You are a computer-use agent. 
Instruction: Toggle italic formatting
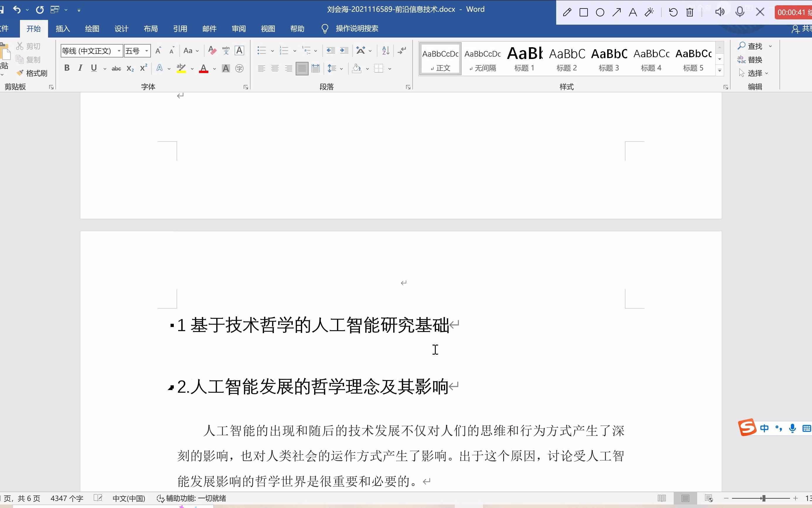click(80, 68)
